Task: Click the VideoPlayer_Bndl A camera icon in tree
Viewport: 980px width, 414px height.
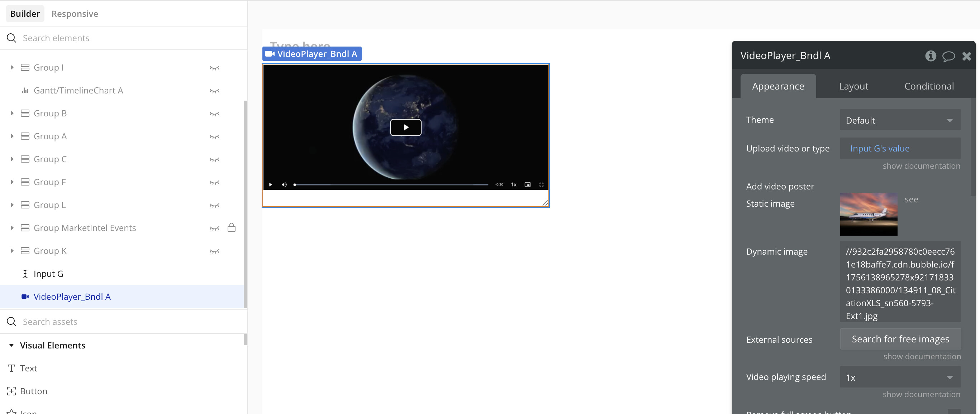Action: pos(25,297)
